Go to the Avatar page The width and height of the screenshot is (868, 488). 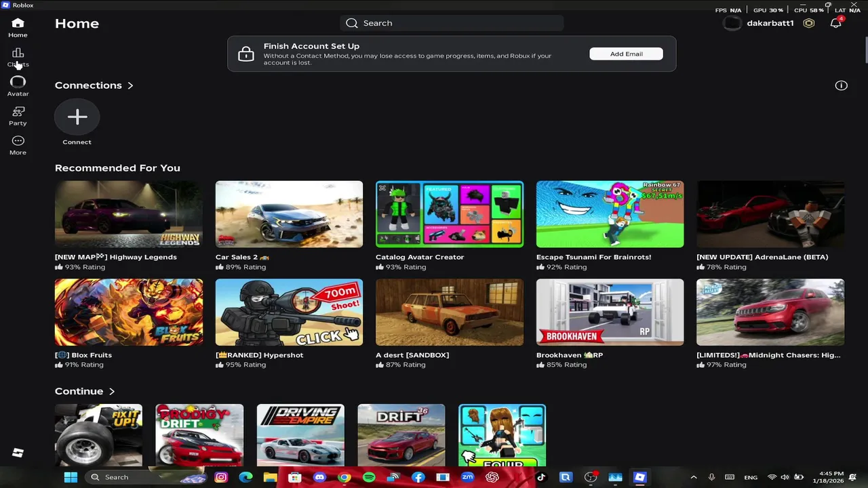pyautogui.click(x=18, y=86)
